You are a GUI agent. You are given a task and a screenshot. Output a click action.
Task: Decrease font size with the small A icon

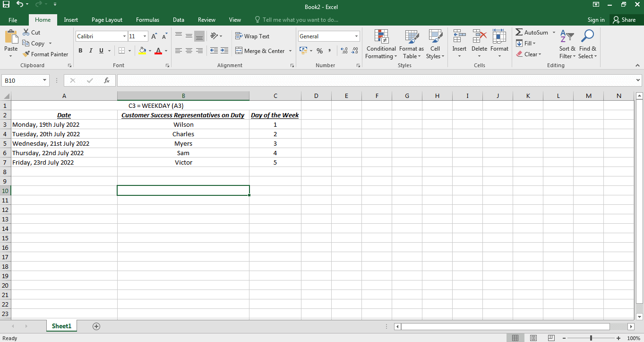click(164, 36)
